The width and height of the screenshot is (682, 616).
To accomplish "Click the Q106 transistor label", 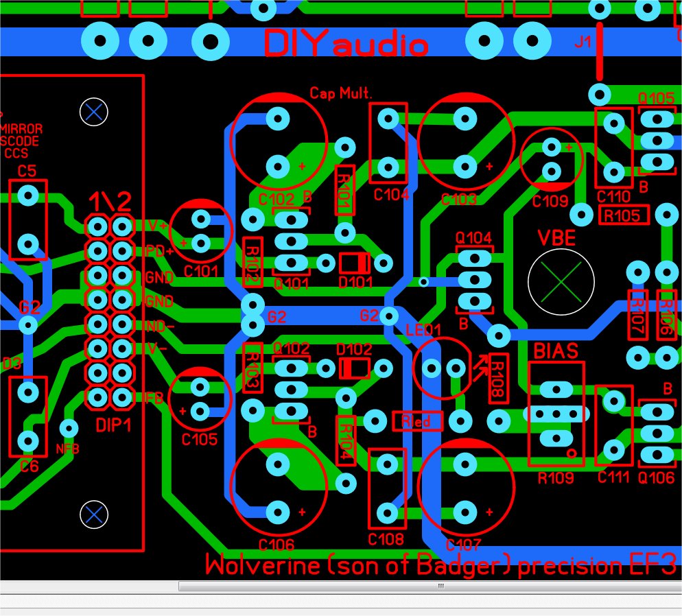I will 656,478.
